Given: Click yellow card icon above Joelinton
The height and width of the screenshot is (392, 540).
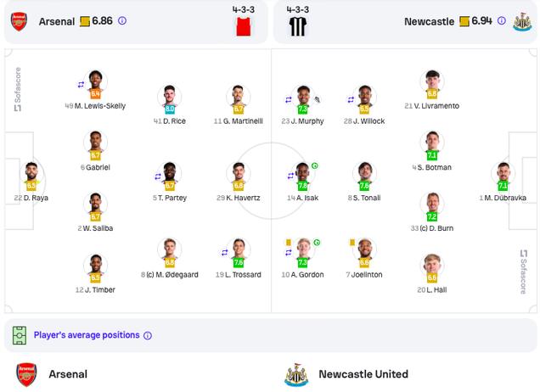Looking at the screenshot, I should [352, 243].
